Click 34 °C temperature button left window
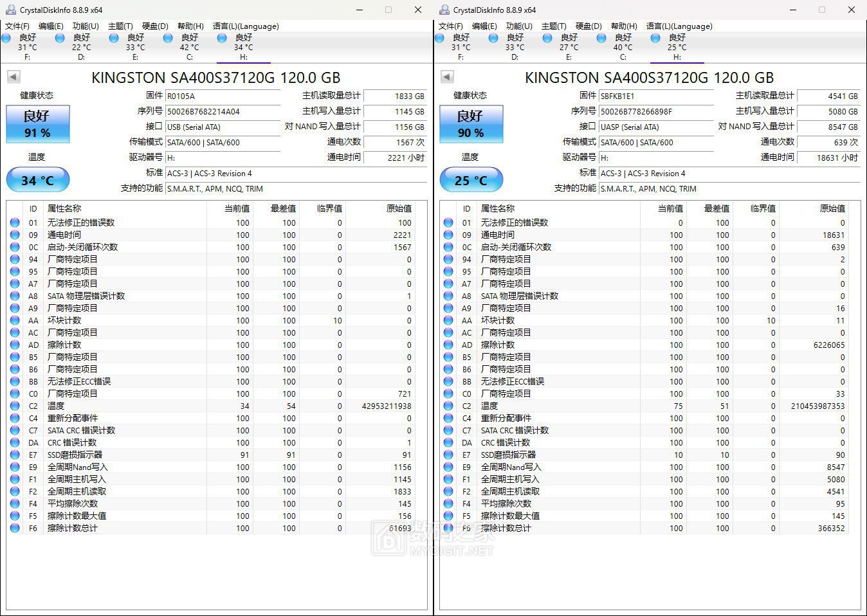Viewport: 867px width, 616px height. [38, 180]
